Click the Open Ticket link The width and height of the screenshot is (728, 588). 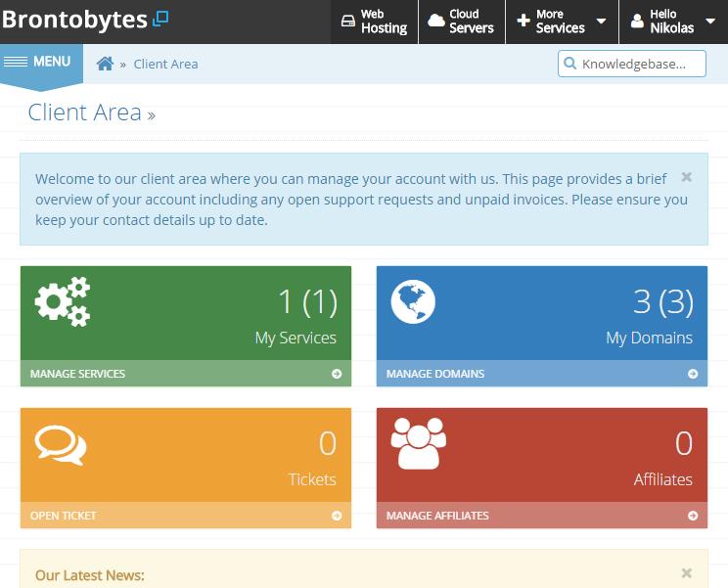(64, 516)
